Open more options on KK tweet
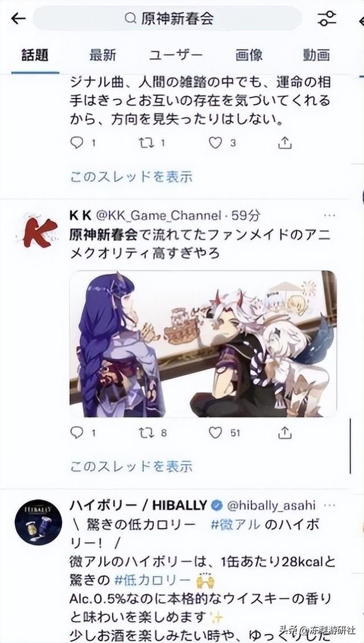This screenshot has width=364, height=643. (329, 216)
